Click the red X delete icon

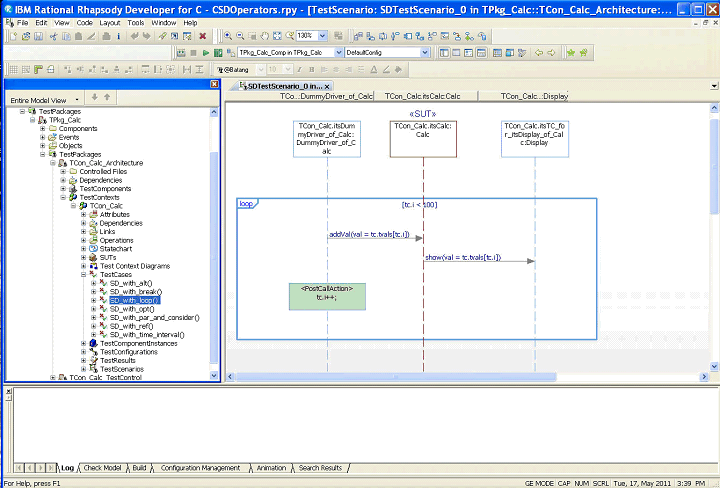click(202, 36)
